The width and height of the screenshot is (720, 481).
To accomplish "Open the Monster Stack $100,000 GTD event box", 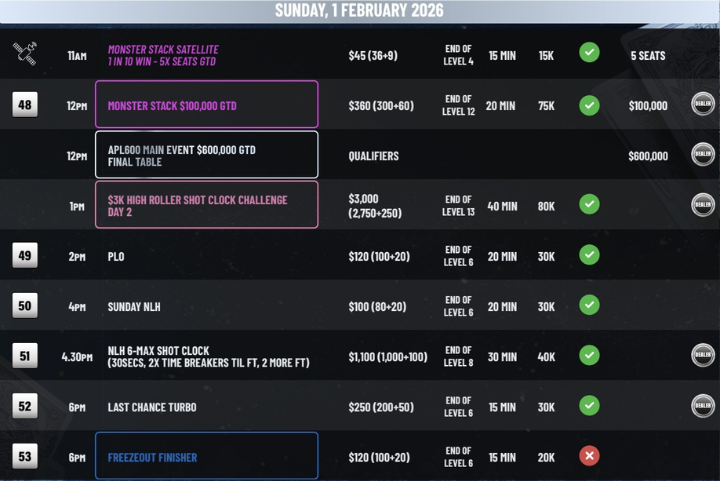I will [x=206, y=104].
